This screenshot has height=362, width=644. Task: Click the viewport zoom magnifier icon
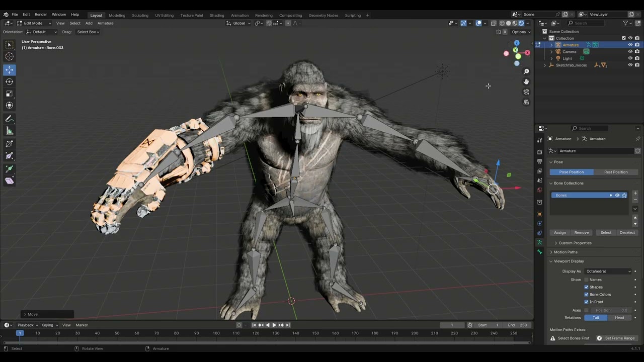tap(526, 71)
